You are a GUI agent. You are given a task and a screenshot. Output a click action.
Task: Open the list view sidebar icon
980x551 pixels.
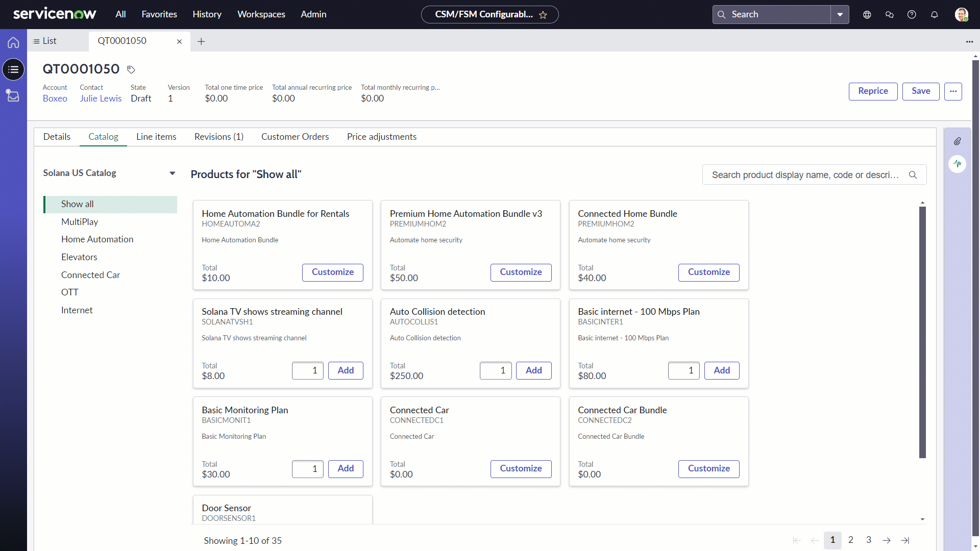point(13,69)
